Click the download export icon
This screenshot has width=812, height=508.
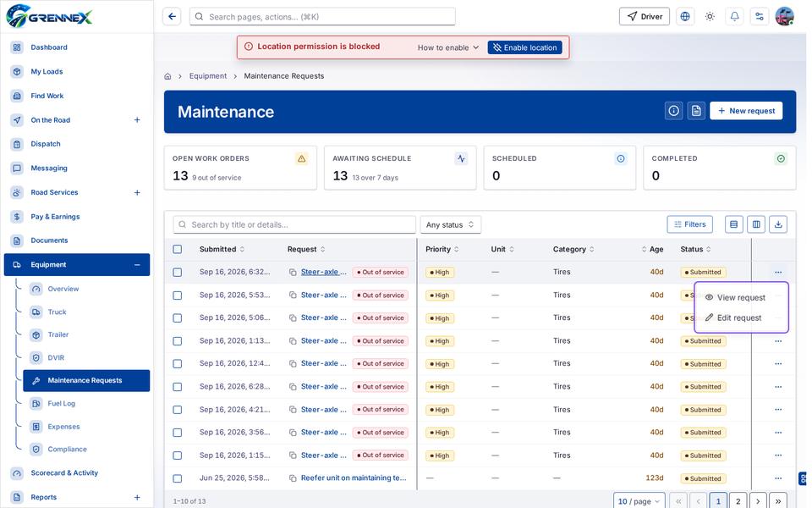[x=778, y=224]
